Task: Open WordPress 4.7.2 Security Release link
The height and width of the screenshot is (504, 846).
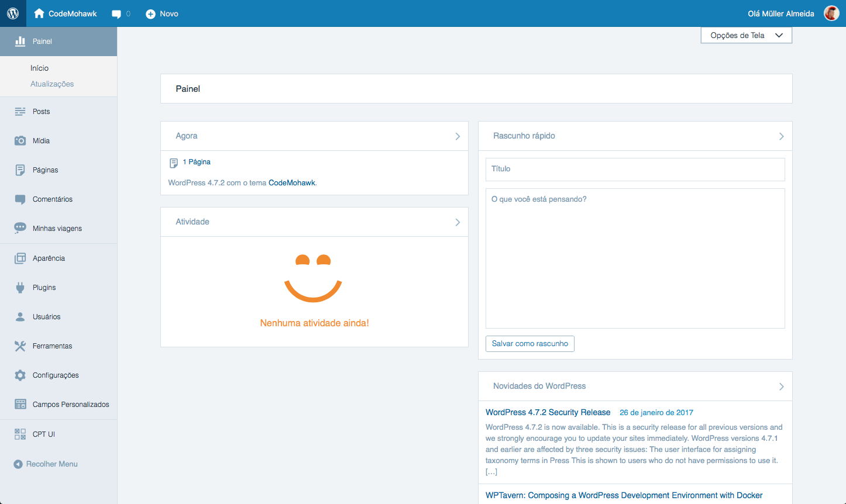Action: tap(548, 413)
